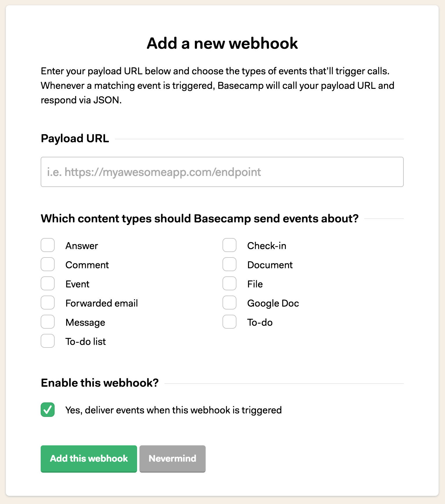
Task: Click the Payload URL input field
Action: click(x=222, y=172)
